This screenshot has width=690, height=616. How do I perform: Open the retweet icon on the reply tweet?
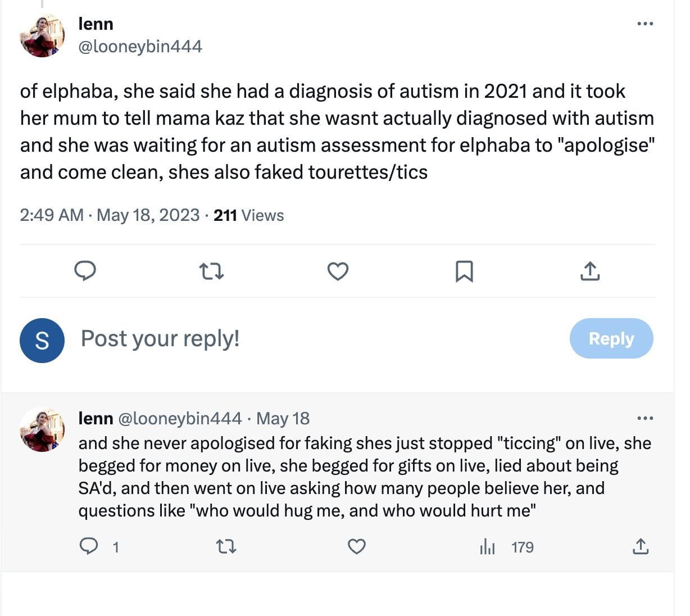(x=226, y=546)
